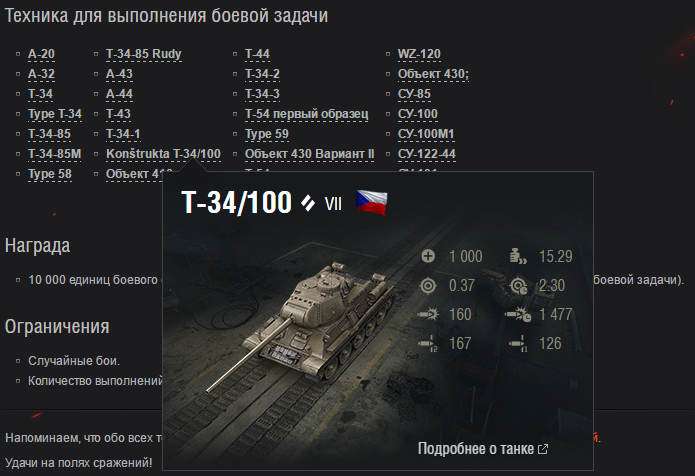The image size is (695, 476).
Task: Click the accuracy target icon beside 0.37
Action: (x=428, y=285)
